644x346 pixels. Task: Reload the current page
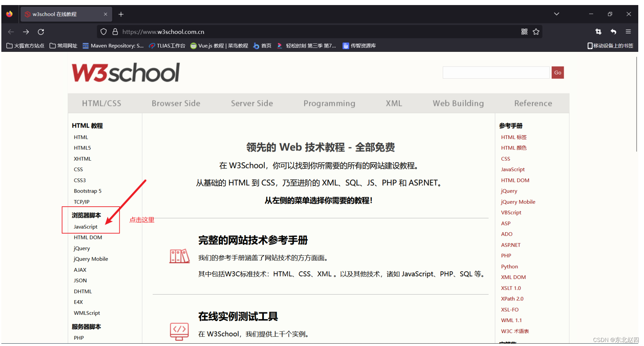[41, 32]
